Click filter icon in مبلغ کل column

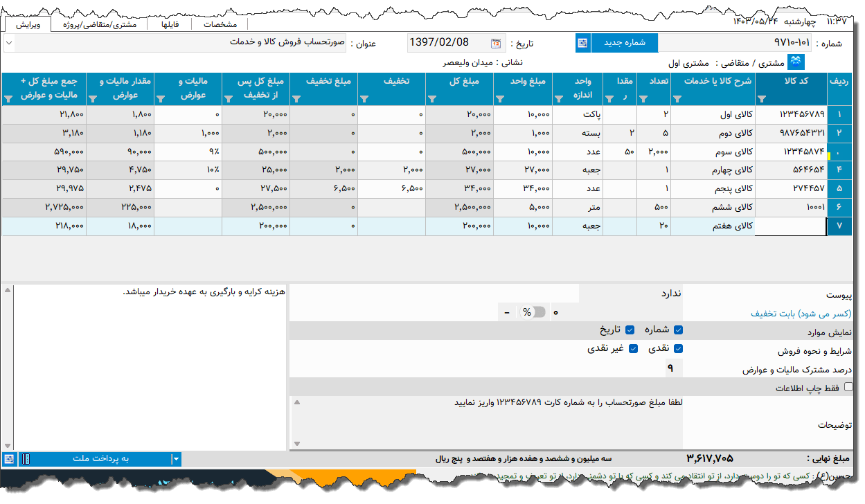(432, 100)
